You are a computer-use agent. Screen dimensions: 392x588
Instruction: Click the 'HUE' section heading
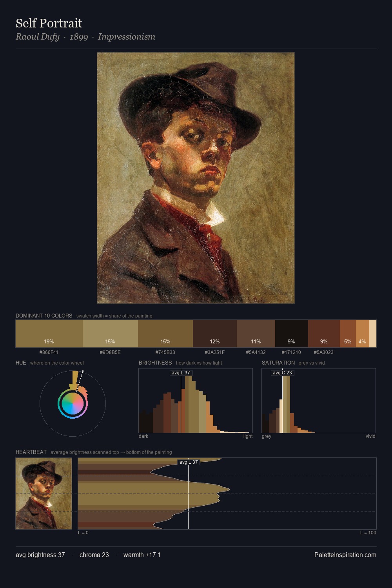click(21, 363)
